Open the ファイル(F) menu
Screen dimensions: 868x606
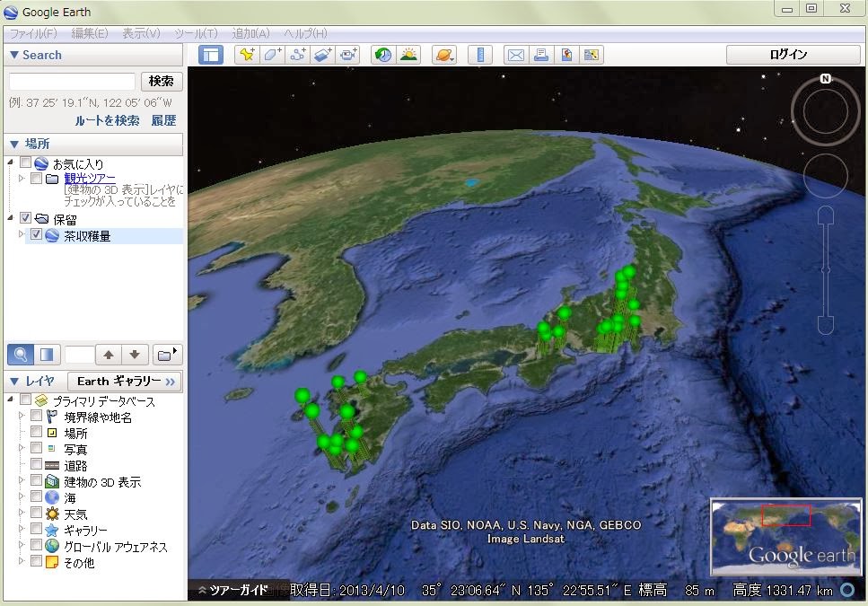click(33, 33)
